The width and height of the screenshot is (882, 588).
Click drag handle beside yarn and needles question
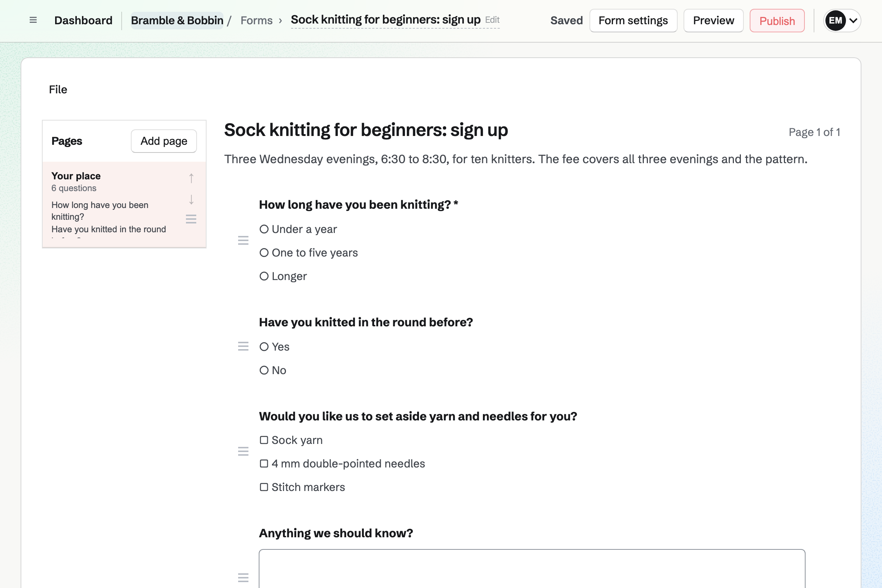(x=243, y=452)
